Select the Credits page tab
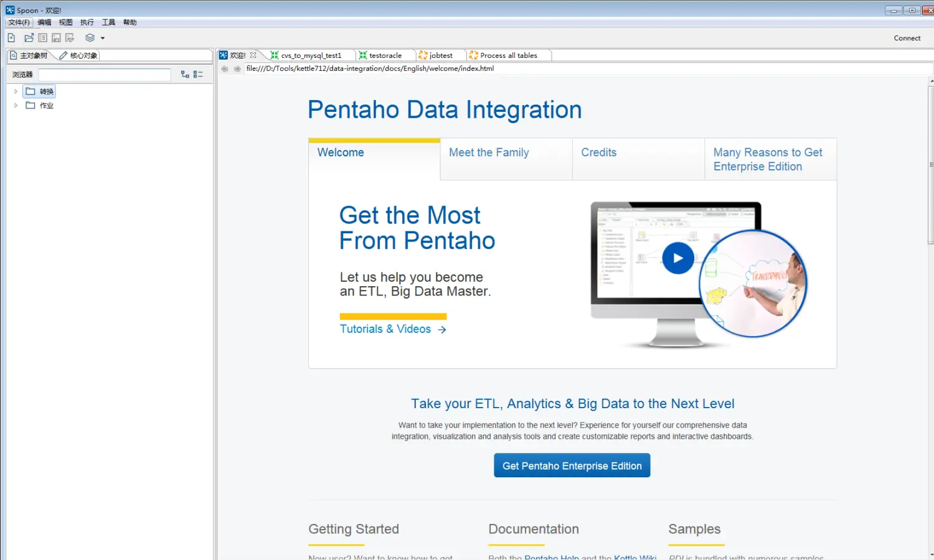 coord(638,159)
